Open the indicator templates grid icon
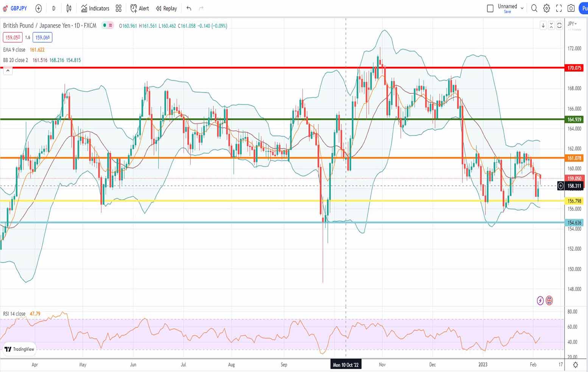 tap(118, 8)
